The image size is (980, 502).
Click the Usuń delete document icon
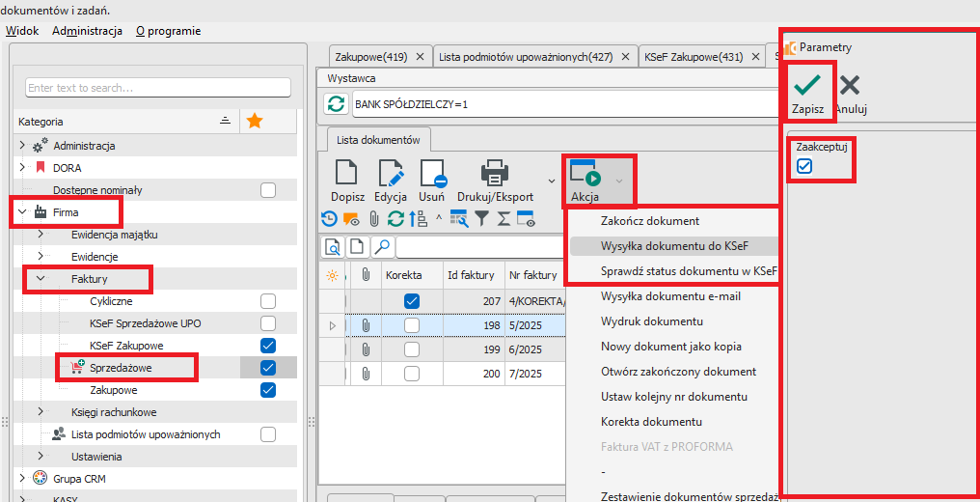coord(431,174)
